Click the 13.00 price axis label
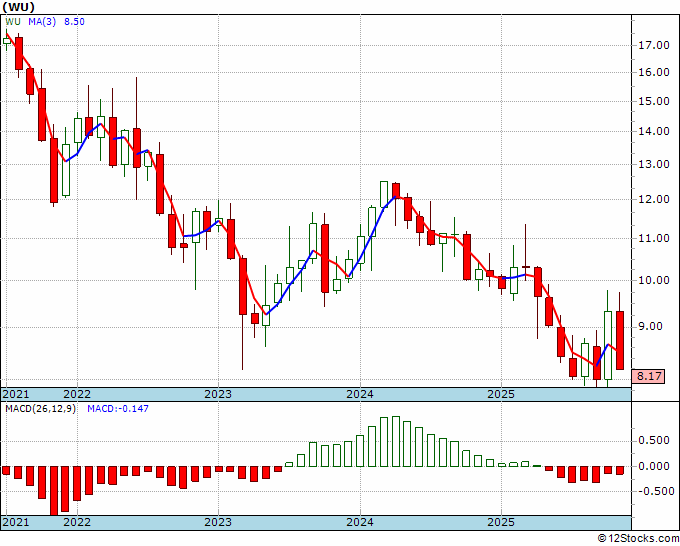The image size is (680, 546). pyautogui.click(x=654, y=164)
